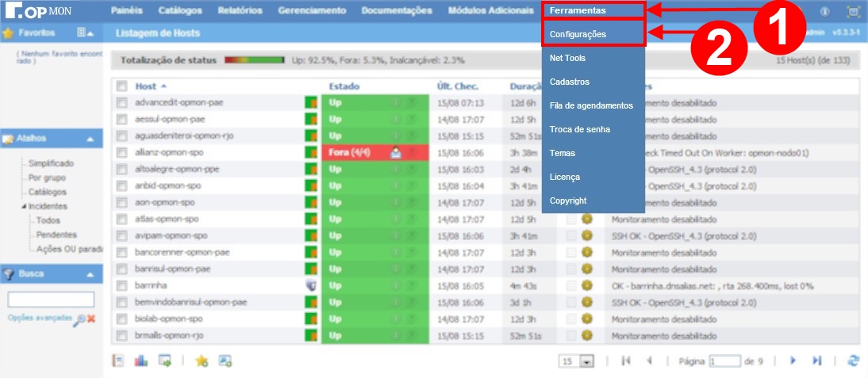Click the Busca search input field
Screen dimensions: 868x378
pyautogui.click(x=51, y=300)
